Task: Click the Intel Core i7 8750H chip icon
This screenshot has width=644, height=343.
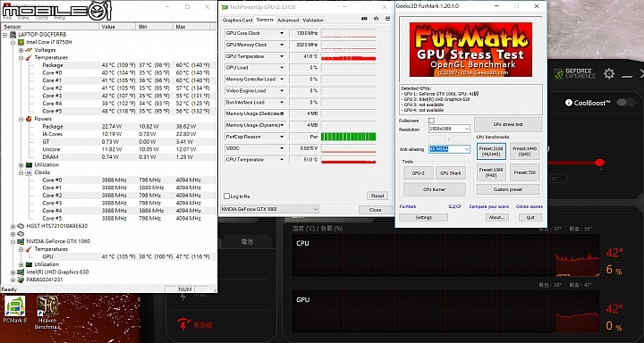Action: coord(21,42)
